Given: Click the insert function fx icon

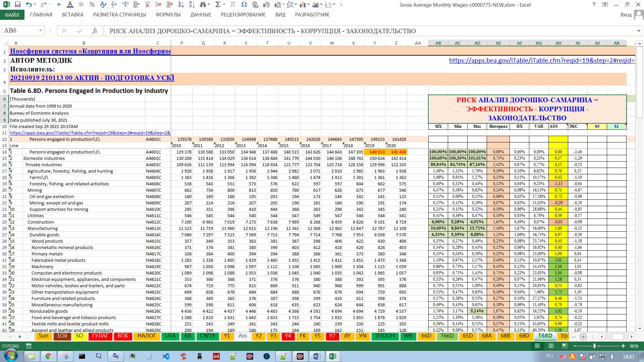Looking at the screenshot, I should [x=95, y=31].
